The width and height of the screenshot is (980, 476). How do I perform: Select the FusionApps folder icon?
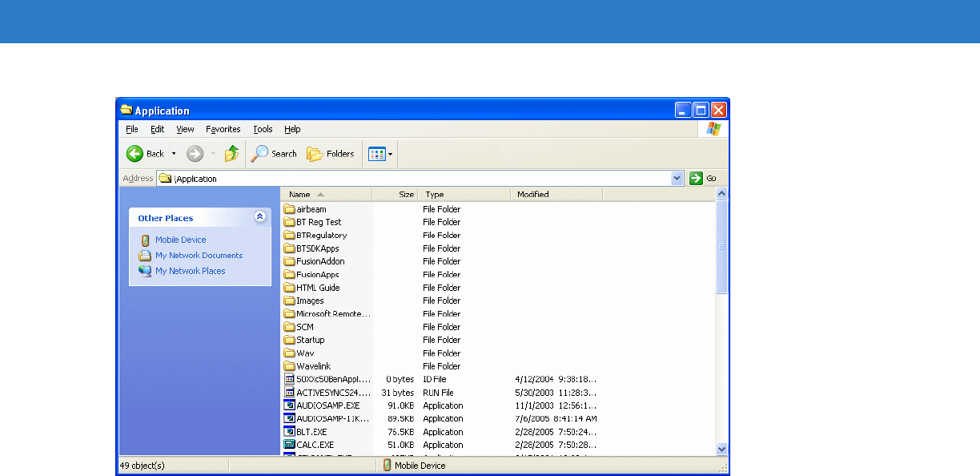point(290,275)
